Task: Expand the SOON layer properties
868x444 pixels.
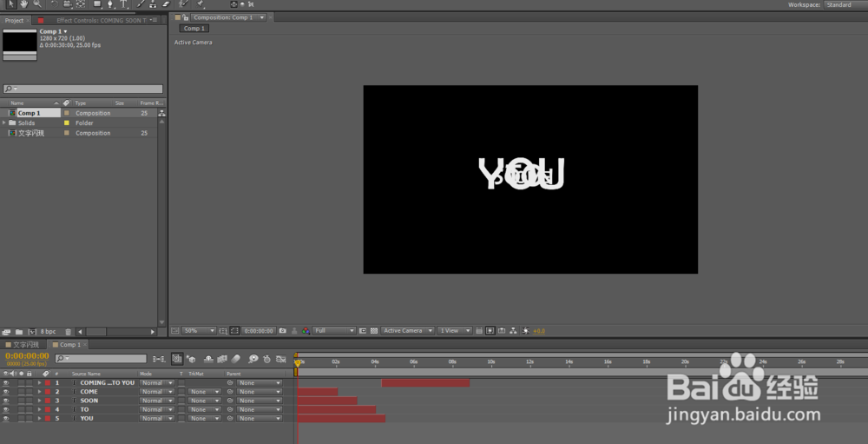Action: [x=39, y=401]
